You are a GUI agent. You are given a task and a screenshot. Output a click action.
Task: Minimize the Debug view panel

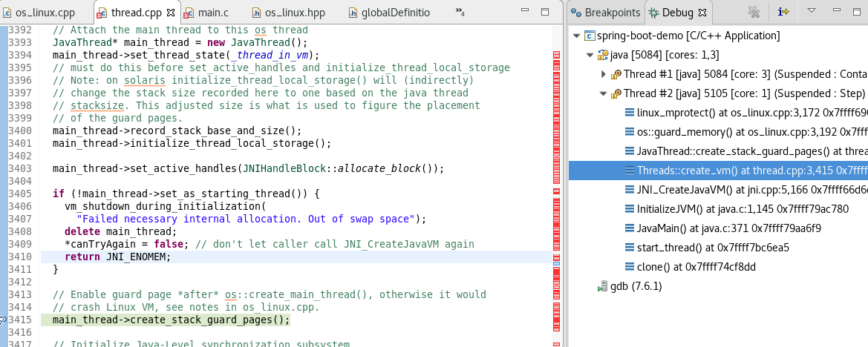coord(837,10)
